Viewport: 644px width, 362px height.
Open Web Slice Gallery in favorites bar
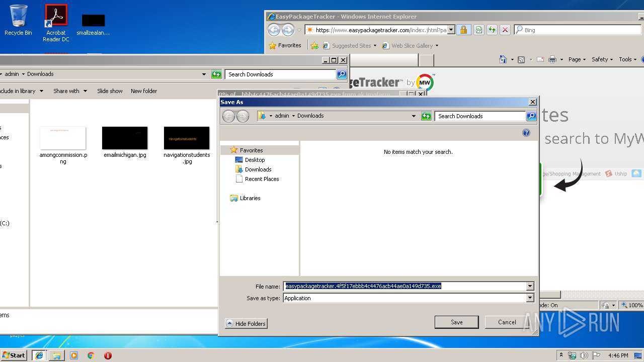[x=410, y=46]
